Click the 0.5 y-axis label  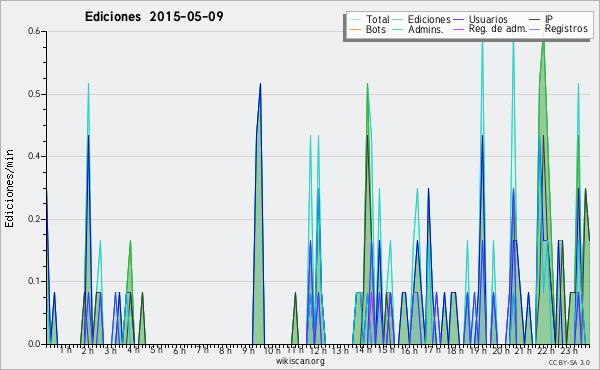pos(34,94)
